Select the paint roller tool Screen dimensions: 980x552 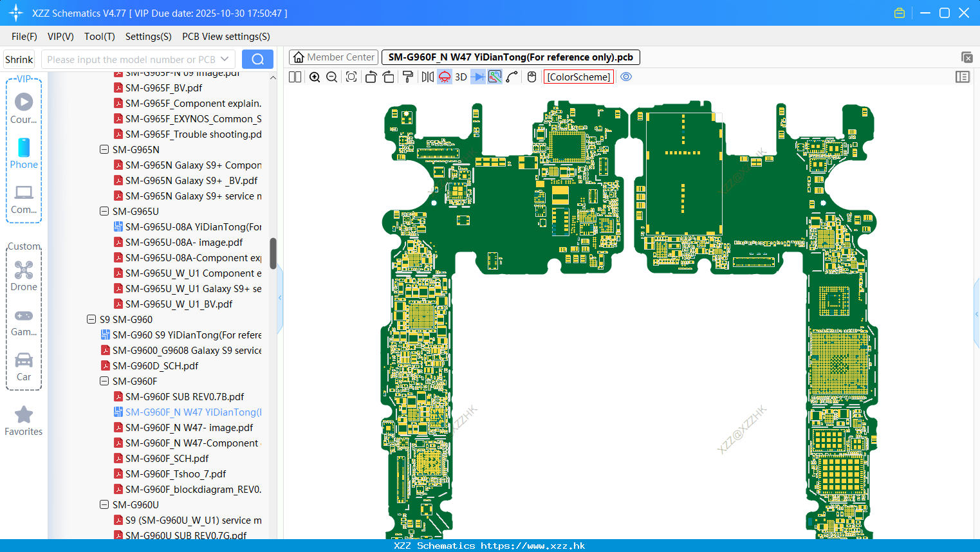(408, 77)
